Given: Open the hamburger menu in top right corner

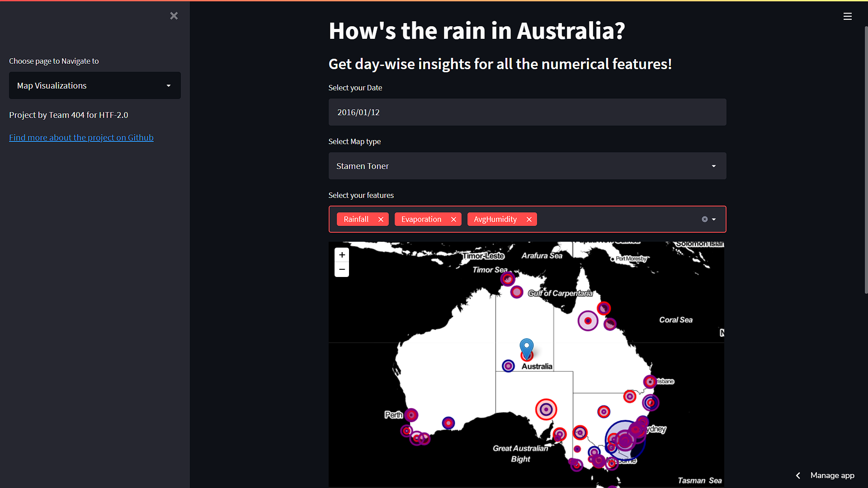Looking at the screenshot, I should 848,16.
